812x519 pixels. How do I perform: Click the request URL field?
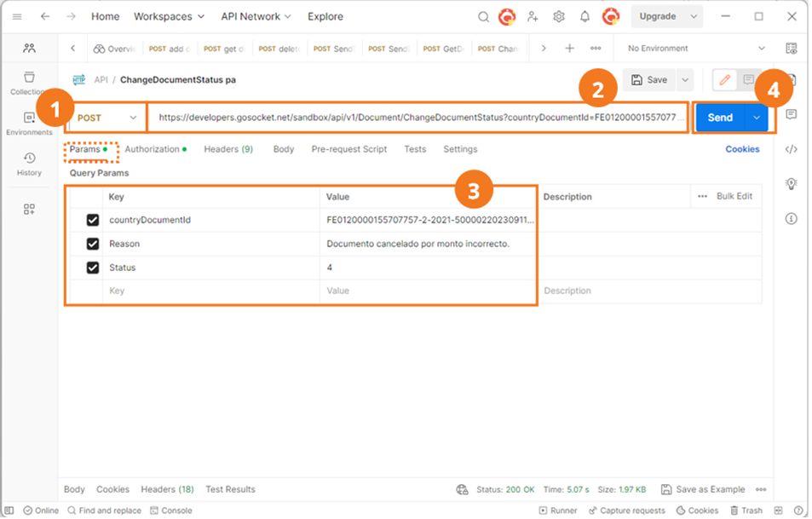pos(418,118)
